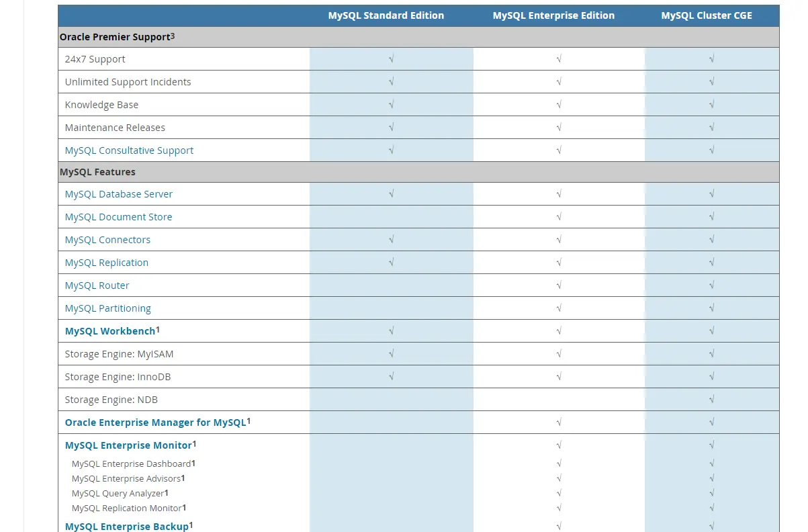
Task: Open the MySQL Consultative Support link
Action: pos(129,150)
